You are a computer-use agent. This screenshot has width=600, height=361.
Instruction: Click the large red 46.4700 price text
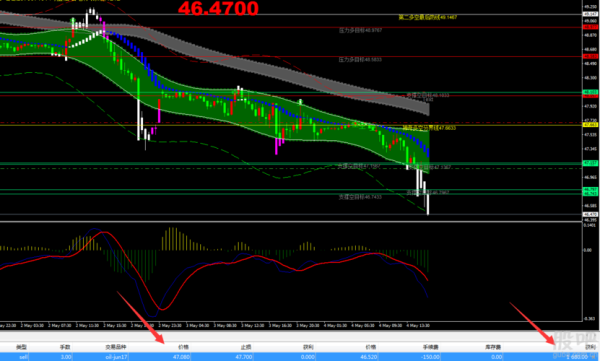tap(218, 8)
